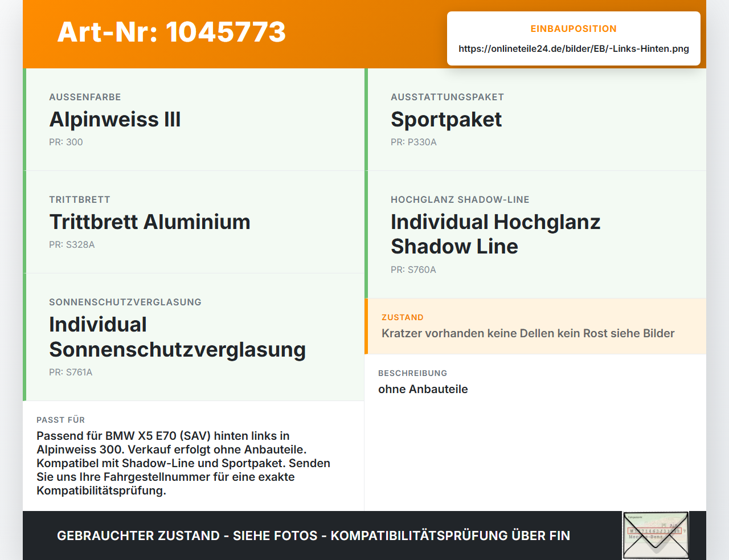Viewport: 729px width, 560px height.
Task: Click the PR: S760A code
Action: tap(413, 269)
